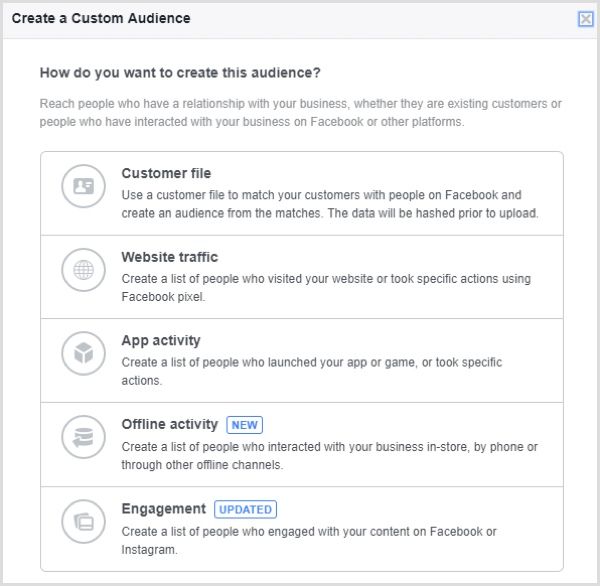Click the Customer file description about hashed data
600x586 pixels.
[330, 204]
